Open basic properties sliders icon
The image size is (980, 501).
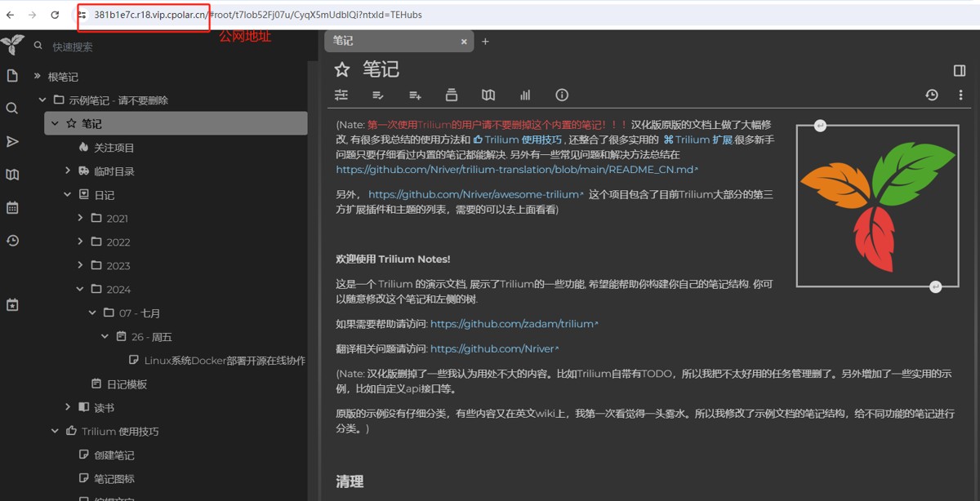click(x=341, y=95)
